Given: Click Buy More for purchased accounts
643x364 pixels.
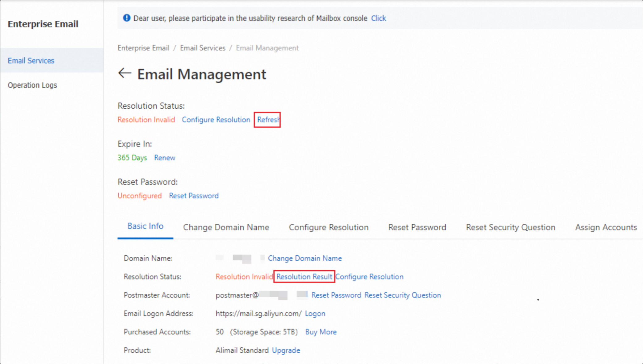Looking at the screenshot, I should [321, 332].
